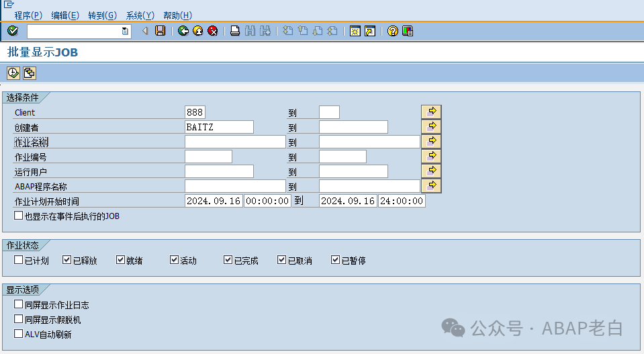Click the Client upper-limit field
Viewport: 644px width, 354px height.
[330, 112]
